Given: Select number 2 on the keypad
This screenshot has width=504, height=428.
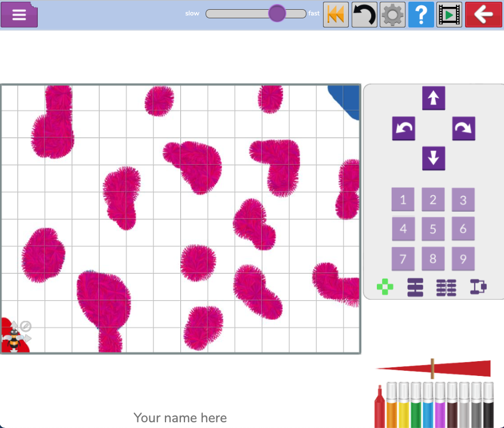Looking at the screenshot, I should tap(433, 199).
